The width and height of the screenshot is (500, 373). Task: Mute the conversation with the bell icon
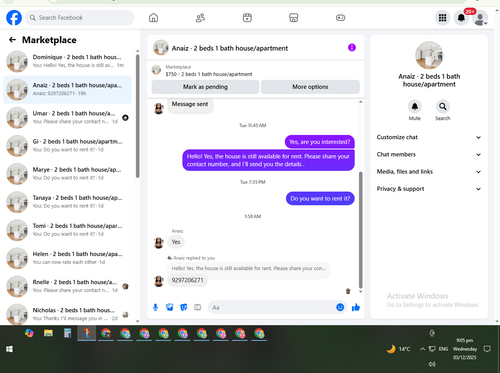(415, 106)
